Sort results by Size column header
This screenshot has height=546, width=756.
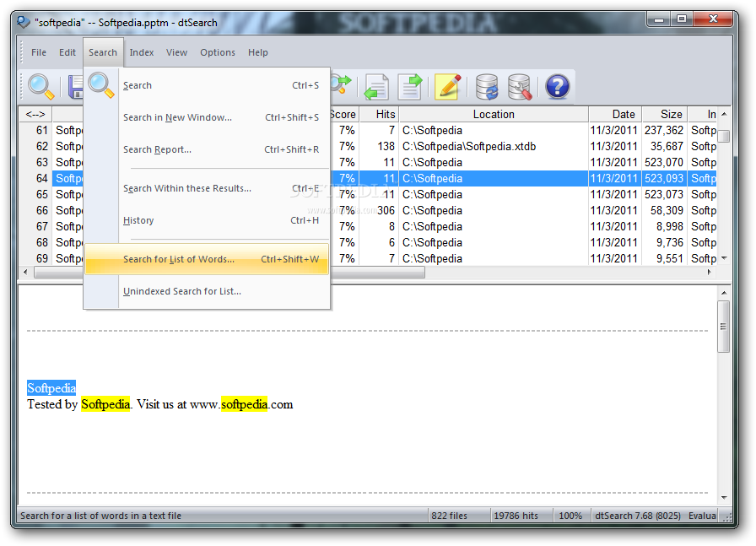[x=664, y=114]
